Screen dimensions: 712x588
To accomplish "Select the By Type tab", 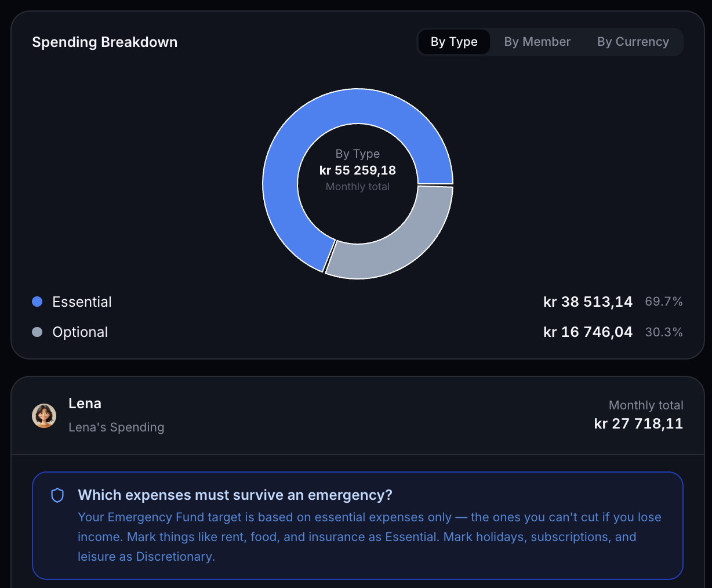I will pos(454,42).
